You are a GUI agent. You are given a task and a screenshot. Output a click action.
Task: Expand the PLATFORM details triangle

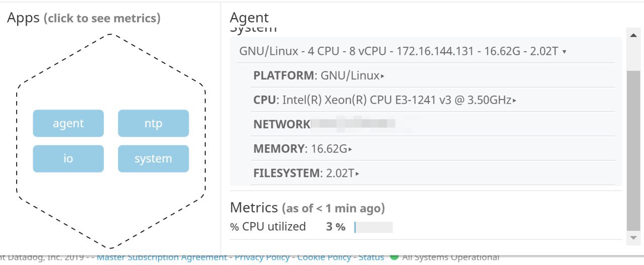(x=382, y=76)
